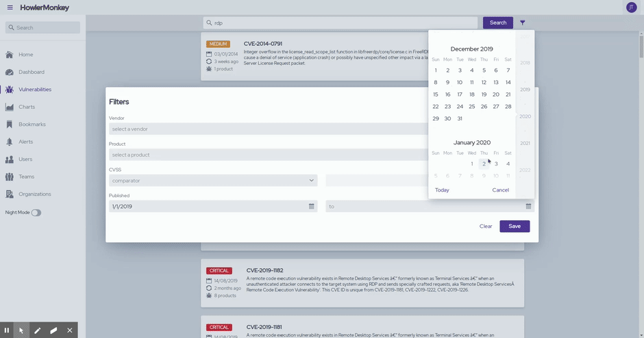This screenshot has height=338, width=644.
Task: Click the Published 'to' date field
Action: (430, 207)
